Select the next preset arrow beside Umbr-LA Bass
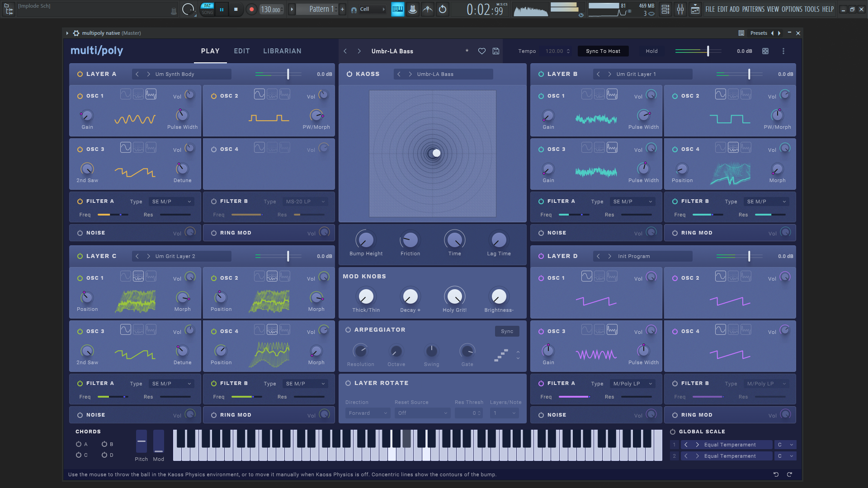 pyautogui.click(x=359, y=51)
